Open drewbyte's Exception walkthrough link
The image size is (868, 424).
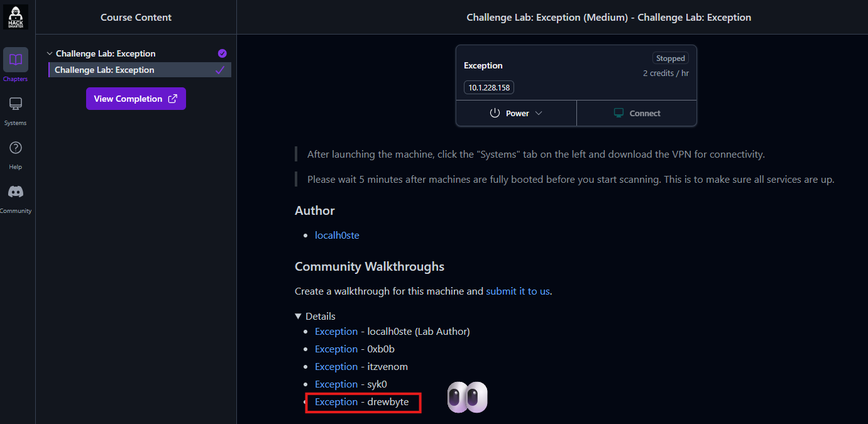tap(336, 402)
